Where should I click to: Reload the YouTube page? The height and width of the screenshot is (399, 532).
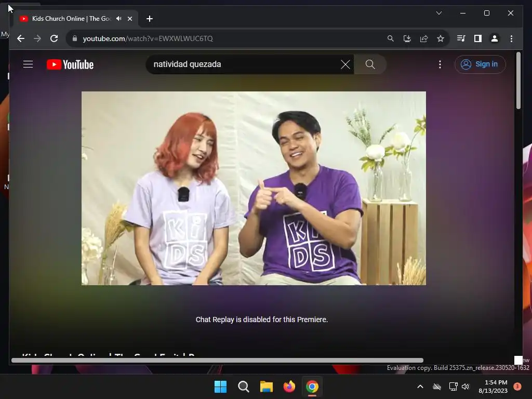[x=54, y=38]
